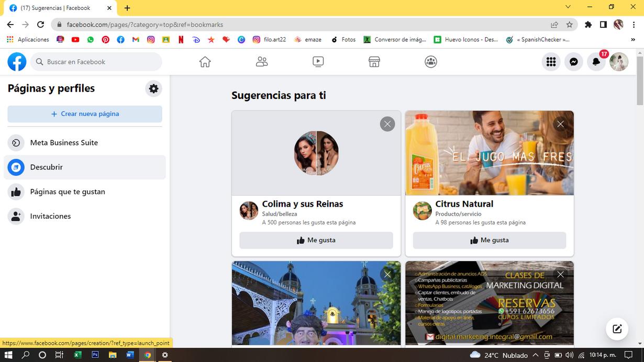Open the account profile picture menu
Screen dimensions: 644x362
point(619,62)
